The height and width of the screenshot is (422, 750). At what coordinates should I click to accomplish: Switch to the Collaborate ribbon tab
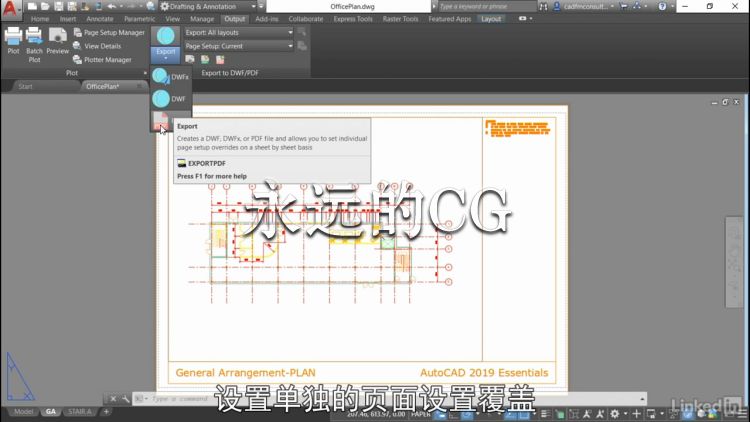point(306,19)
